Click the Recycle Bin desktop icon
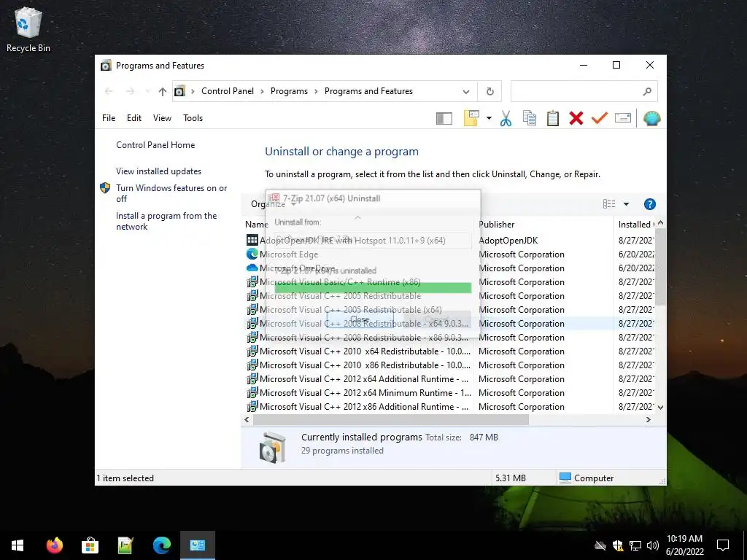 pos(28,30)
